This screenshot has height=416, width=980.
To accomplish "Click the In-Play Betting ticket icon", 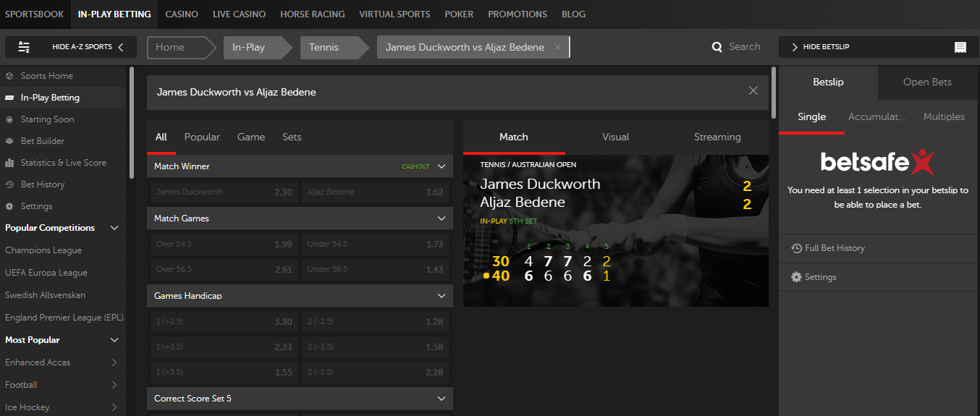I will click(x=9, y=98).
